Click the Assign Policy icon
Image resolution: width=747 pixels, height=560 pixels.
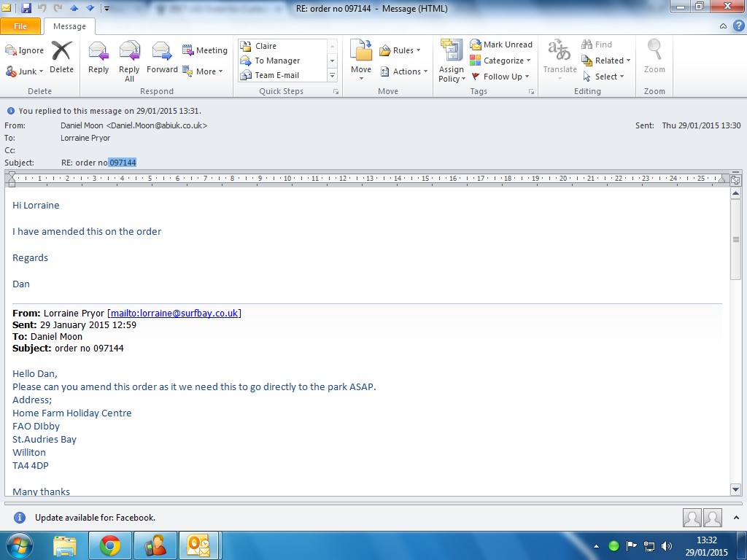click(x=451, y=50)
